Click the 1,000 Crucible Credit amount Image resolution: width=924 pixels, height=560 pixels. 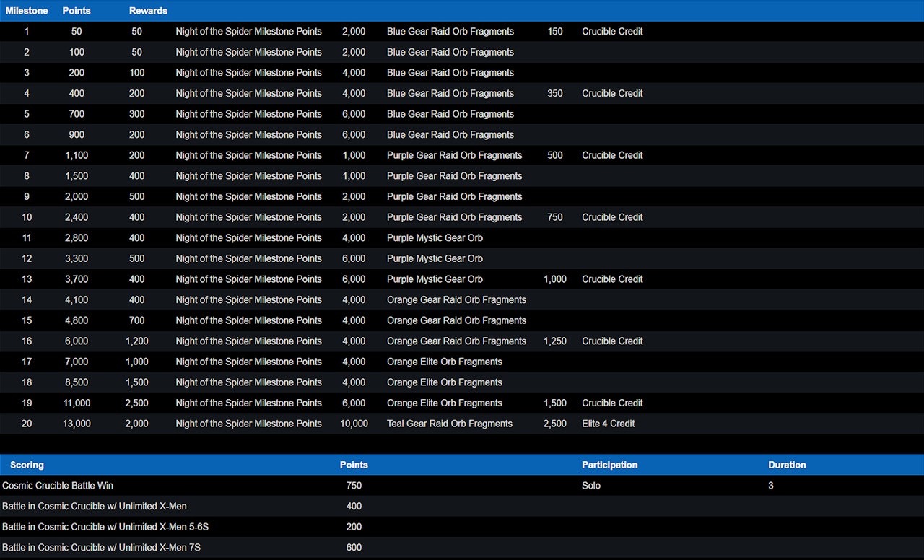pyautogui.click(x=555, y=279)
